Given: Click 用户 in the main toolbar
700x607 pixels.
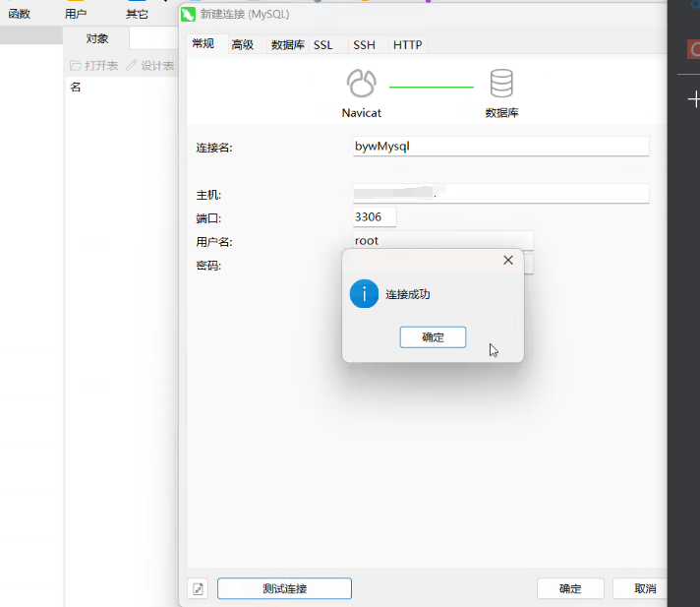Looking at the screenshot, I should (x=76, y=15).
